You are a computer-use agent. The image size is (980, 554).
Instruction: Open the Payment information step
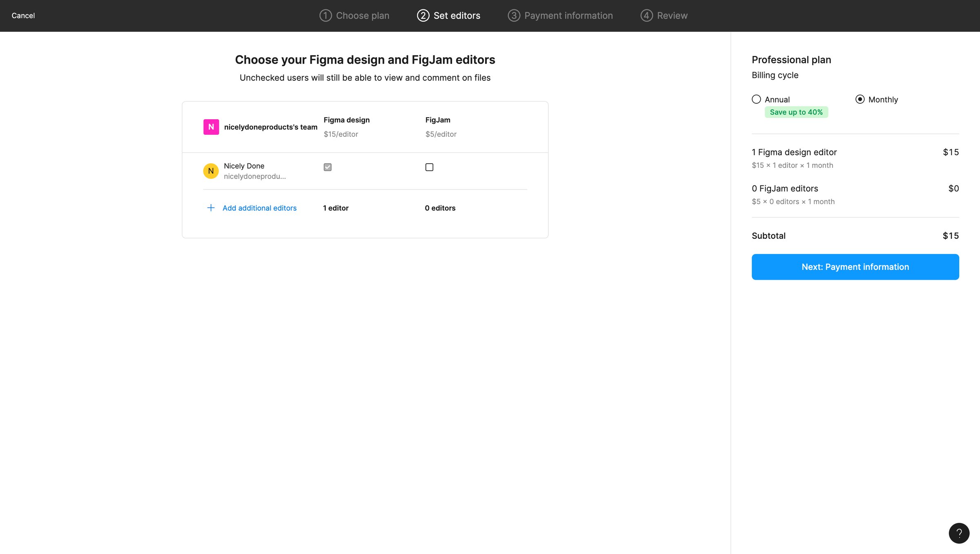click(x=560, y=16)
